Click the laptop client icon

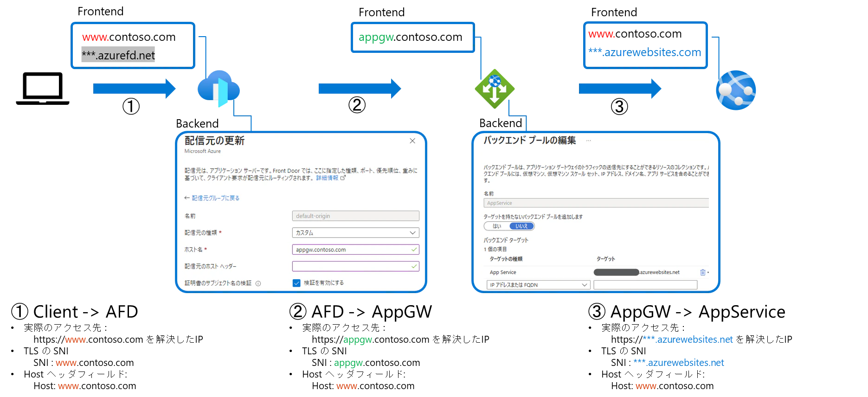point(43,89)
